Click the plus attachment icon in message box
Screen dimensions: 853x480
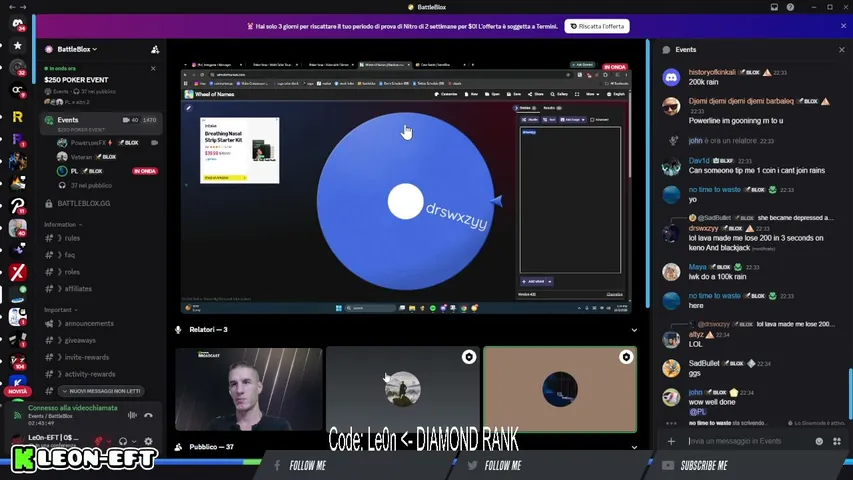click(671, 441)
